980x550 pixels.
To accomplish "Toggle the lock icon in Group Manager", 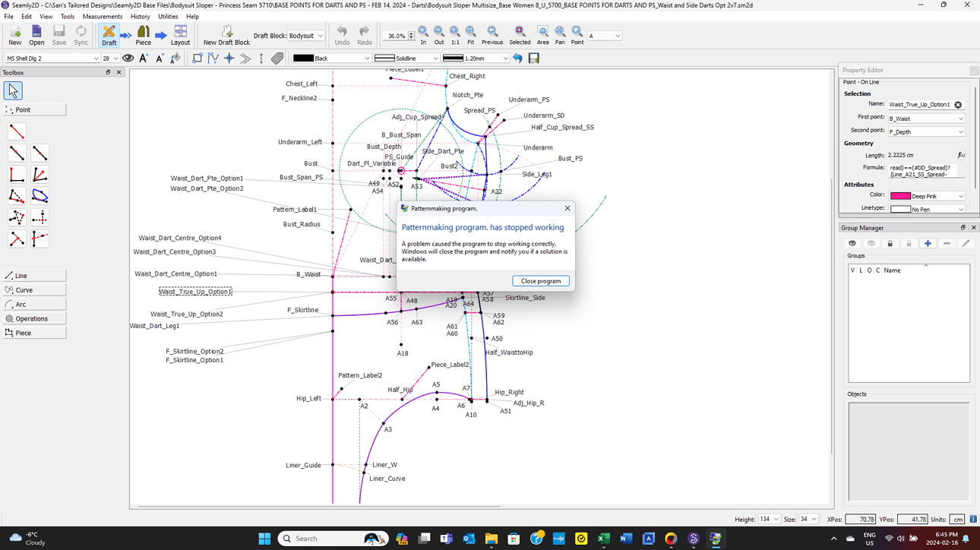I will click(890, 243).
